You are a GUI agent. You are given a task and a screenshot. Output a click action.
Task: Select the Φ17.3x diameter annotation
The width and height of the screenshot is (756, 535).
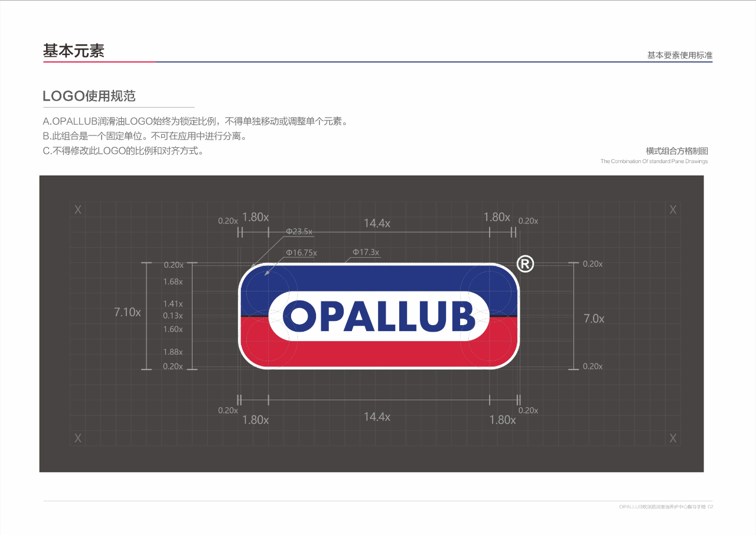click(x=366, y=252)
